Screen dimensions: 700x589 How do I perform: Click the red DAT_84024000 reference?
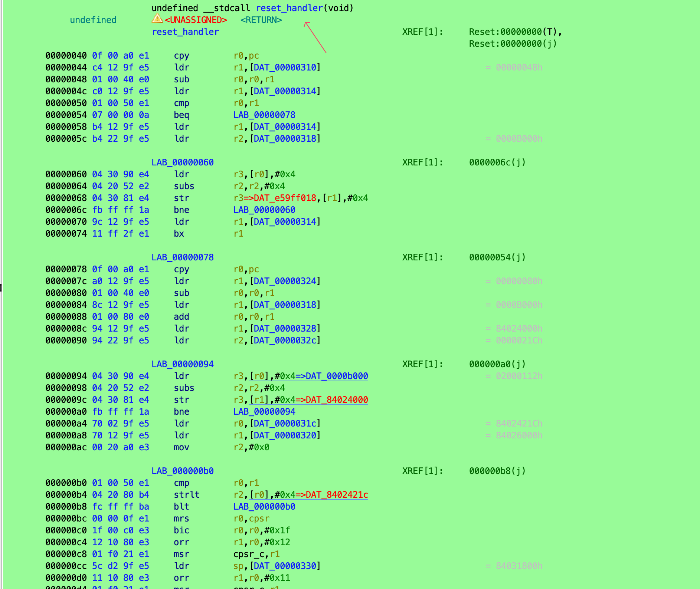[337, 400]
